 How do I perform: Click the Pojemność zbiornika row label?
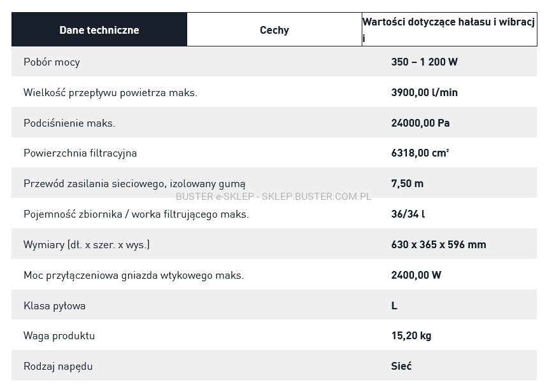coord(136,214)
